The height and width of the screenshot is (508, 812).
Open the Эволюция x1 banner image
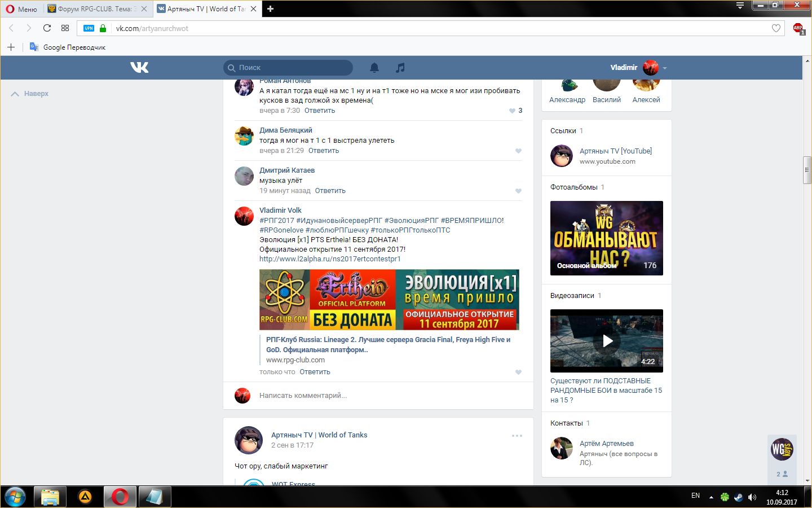[x=389, y=300]
